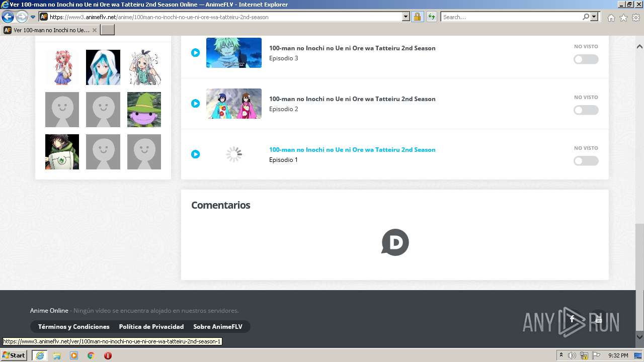Open the Episodio 2 title link
This screenshot has height=362, width=644.
[x=352, y=99]
